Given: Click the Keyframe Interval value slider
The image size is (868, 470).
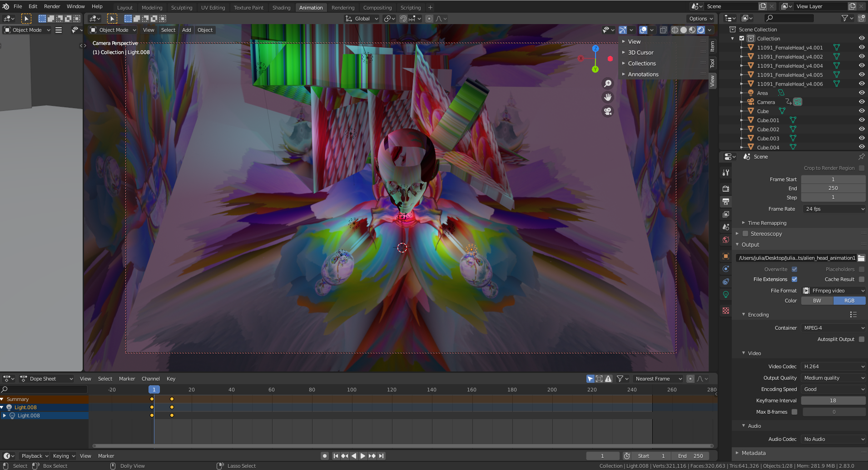Looking at the screenshot, I should click(x=833, y=401).
